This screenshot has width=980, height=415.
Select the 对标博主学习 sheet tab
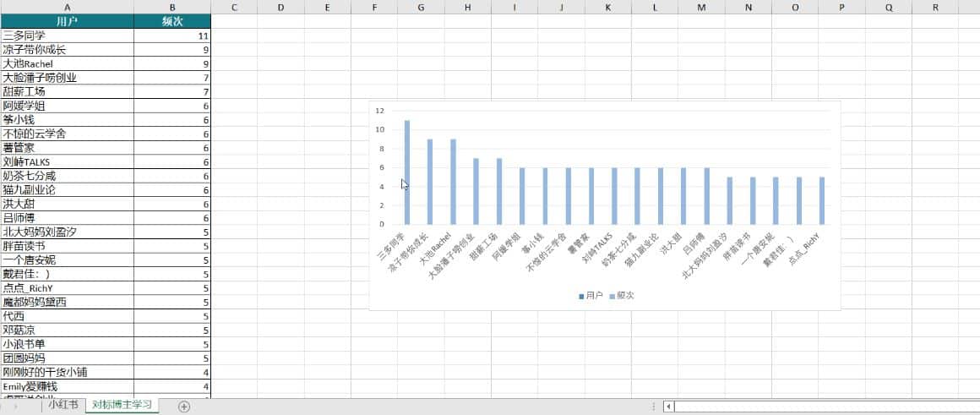point(122,406)
